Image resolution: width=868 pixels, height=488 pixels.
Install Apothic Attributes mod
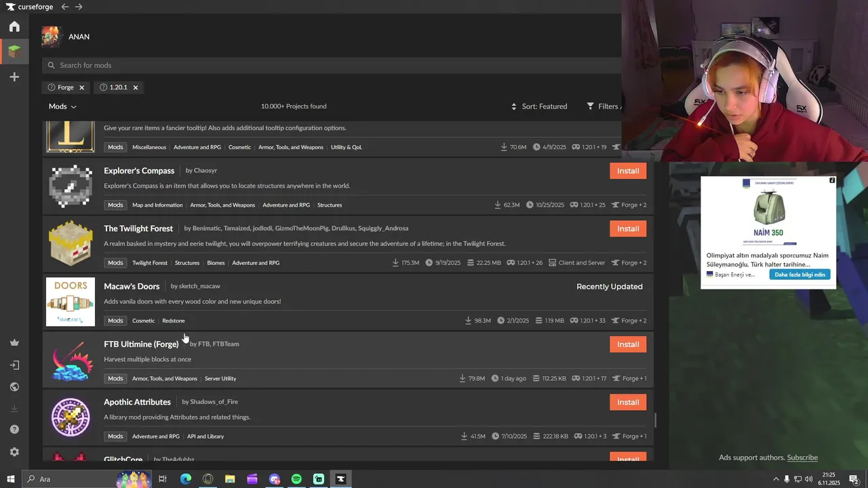(628, 402)
